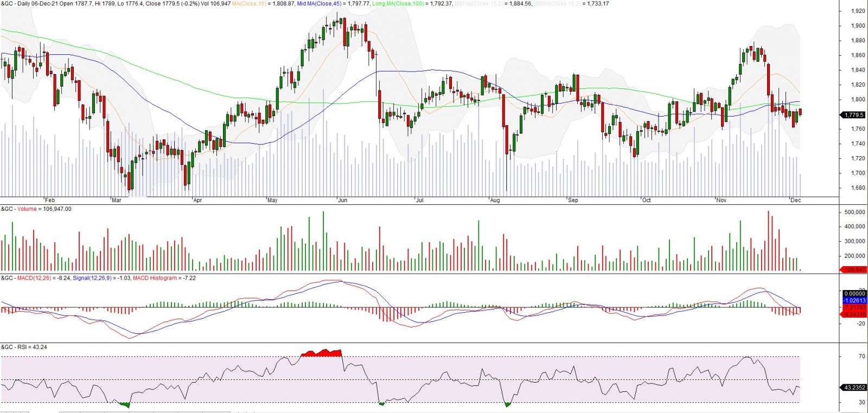Image resolution: width=868 pixels, height=413 pixels.
Task: Click the Dec marker on time axis
Action: pyautogui.click(x=795, y=200)
